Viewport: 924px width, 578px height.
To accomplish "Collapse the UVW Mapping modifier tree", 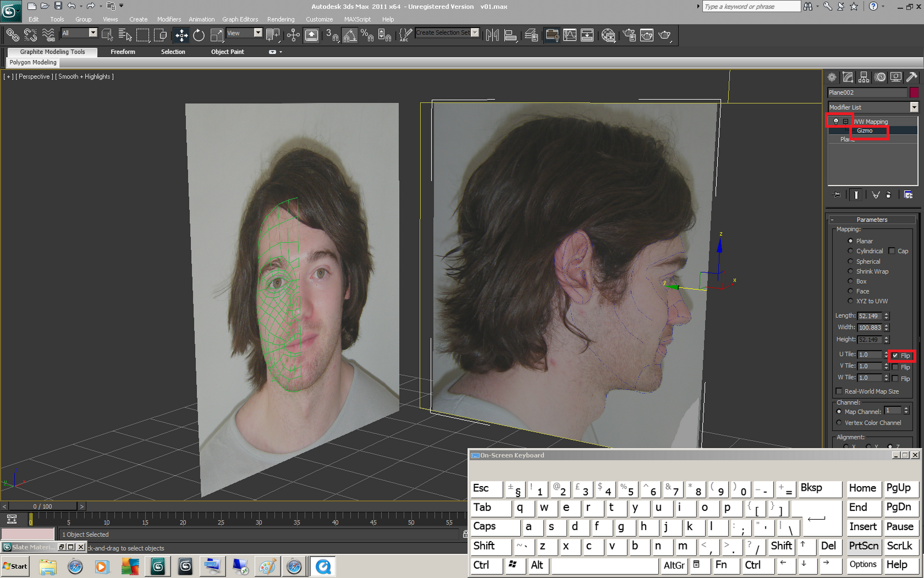I will (x=845, y=121).
